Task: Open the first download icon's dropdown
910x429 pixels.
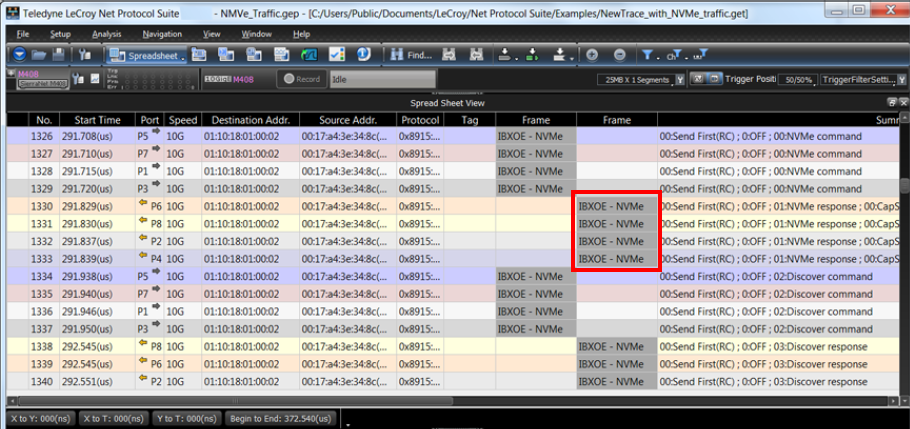Action: point(516,57)
